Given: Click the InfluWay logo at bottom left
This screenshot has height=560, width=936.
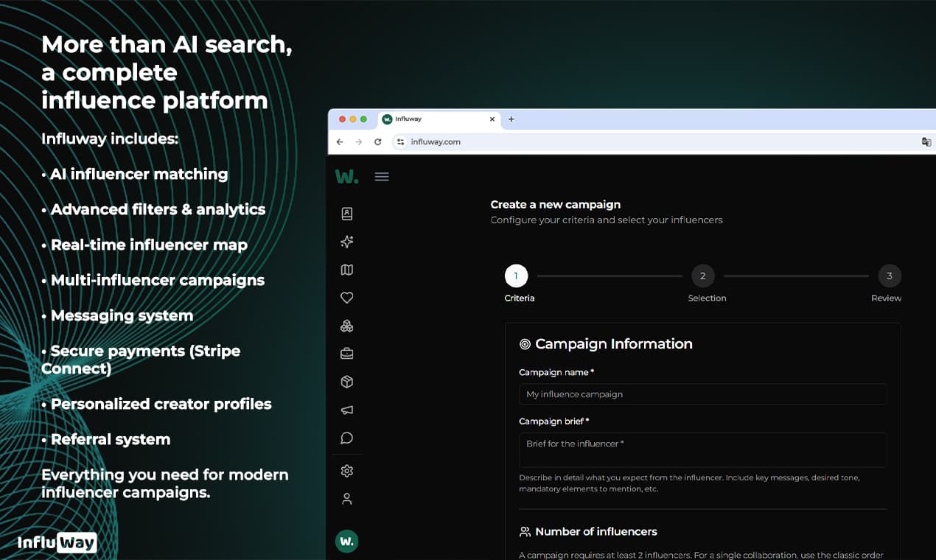Looking at the screenshot, I should click(57, 543).
